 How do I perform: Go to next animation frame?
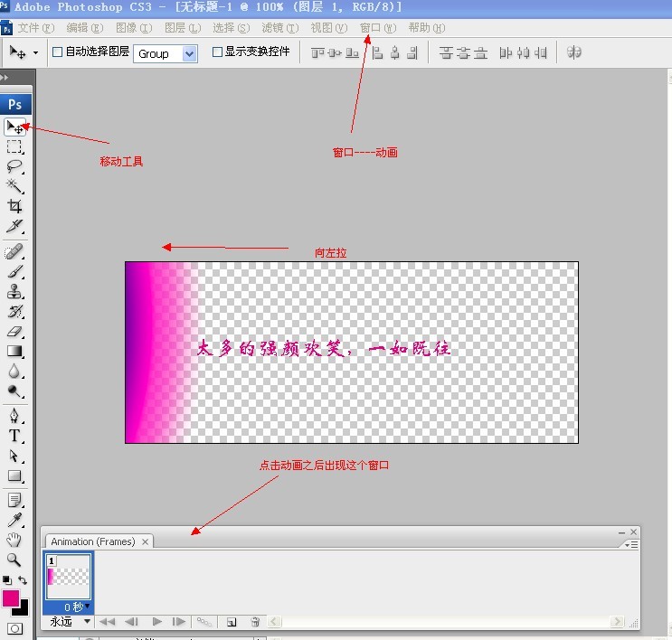[x=179, y=622]
